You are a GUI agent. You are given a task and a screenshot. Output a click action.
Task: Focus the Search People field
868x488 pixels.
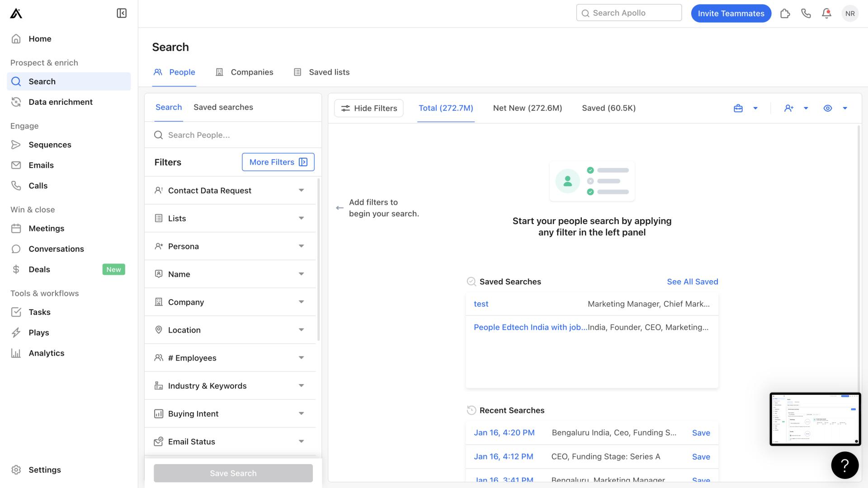point(233,135)
